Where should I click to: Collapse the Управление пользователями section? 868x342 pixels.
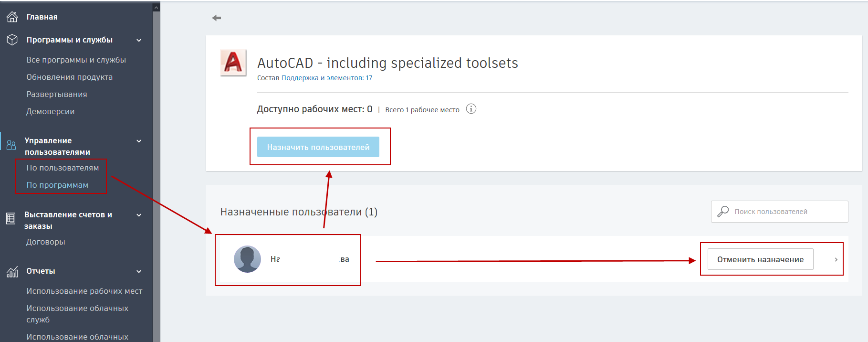click(139, 141)
